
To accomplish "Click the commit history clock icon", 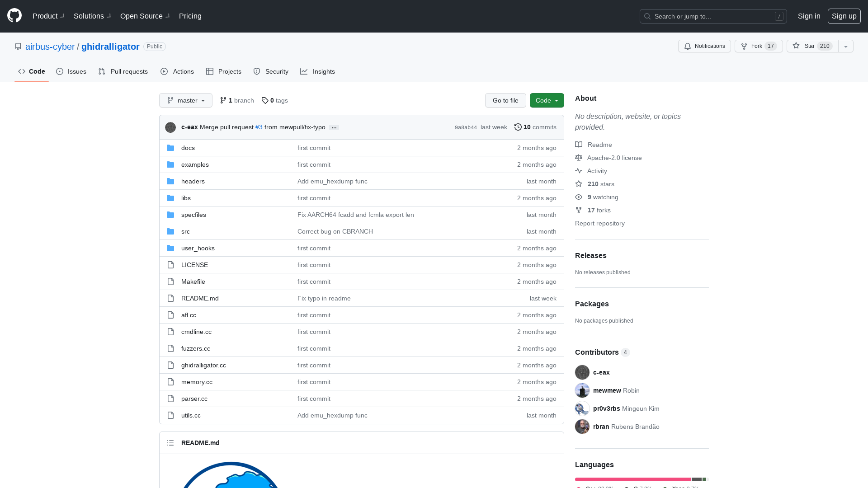I will [518, 127].
